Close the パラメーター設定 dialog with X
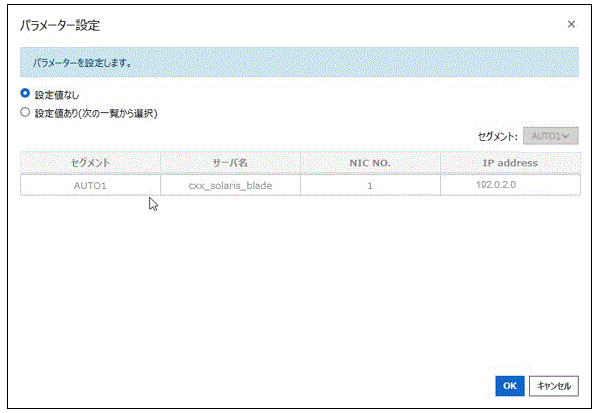The width and height of the screenshot is (596, 413). [571, 24]
